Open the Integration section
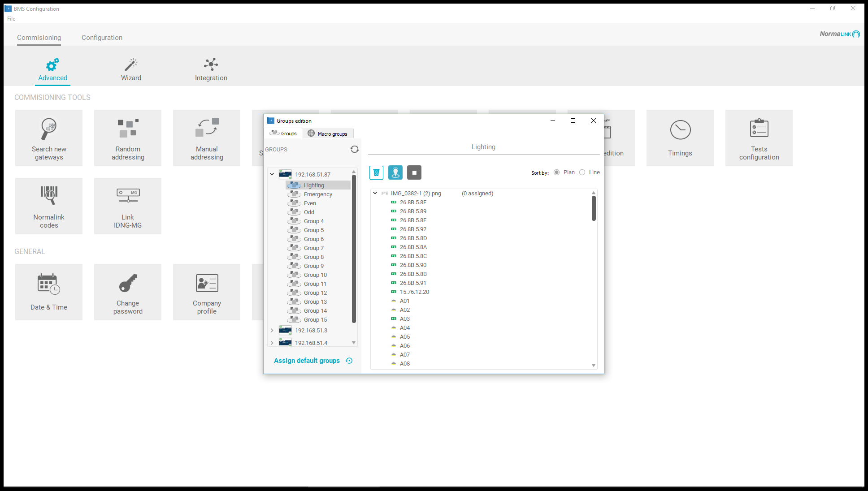Viewport: 868px width, 491px height. (x=211, y=70)
